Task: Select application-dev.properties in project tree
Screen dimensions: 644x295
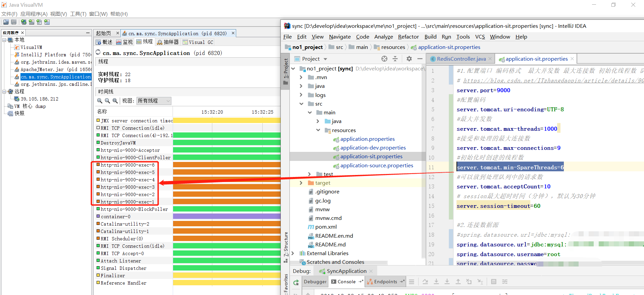Action: point(373,148)
